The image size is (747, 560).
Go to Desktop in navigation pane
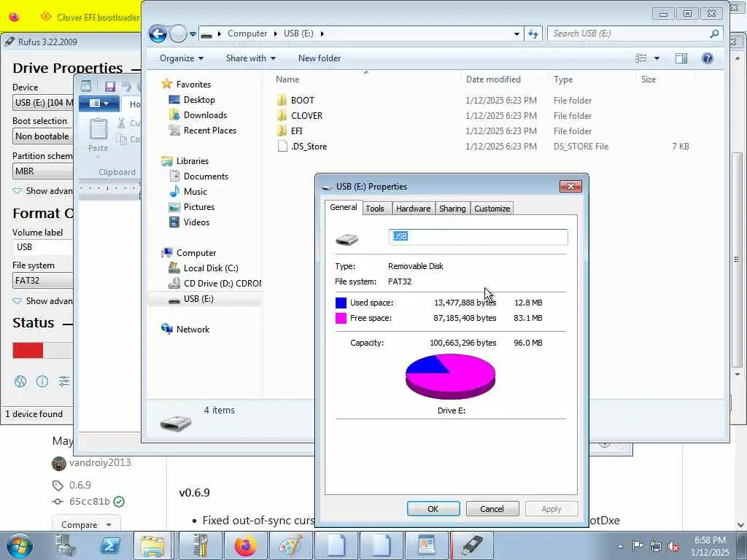click(198, 99)
